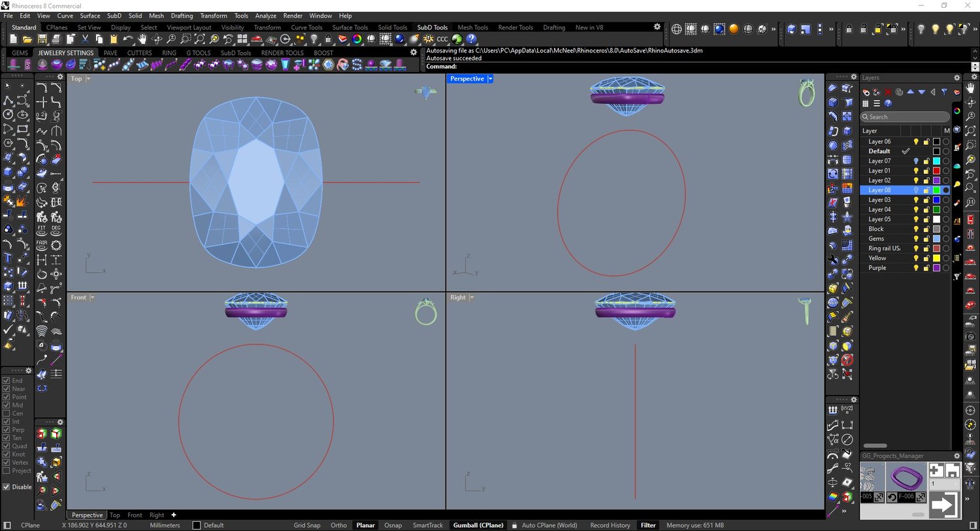Screen dimensions: 980x531
Task: Click the New Layer icon in Layers panel
Action: pyautogui.click(x=866, y=92)
